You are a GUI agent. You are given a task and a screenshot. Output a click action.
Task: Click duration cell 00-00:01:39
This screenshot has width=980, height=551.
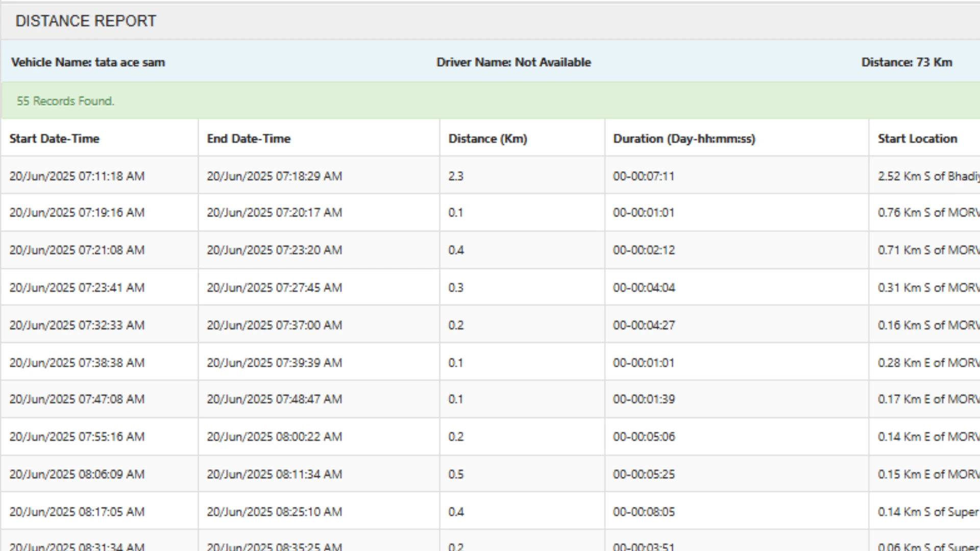click(644, 399)
